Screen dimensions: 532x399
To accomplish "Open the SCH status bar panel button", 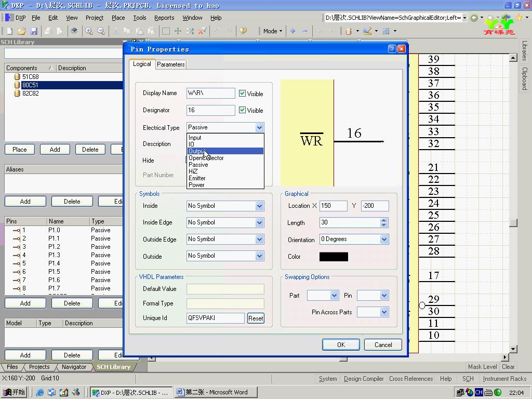I will 468,379.
